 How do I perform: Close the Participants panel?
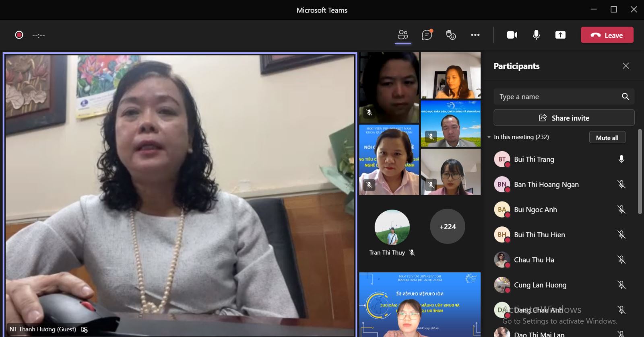625,66
